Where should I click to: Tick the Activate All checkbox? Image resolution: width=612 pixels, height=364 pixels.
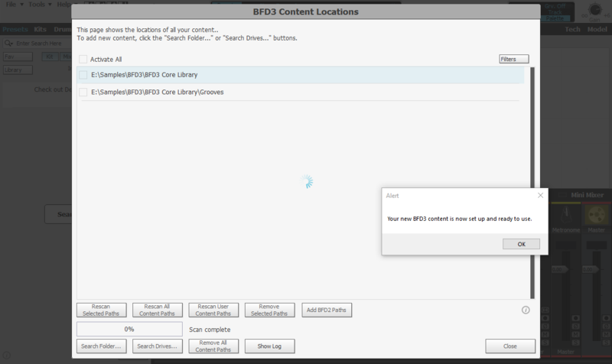83,60
